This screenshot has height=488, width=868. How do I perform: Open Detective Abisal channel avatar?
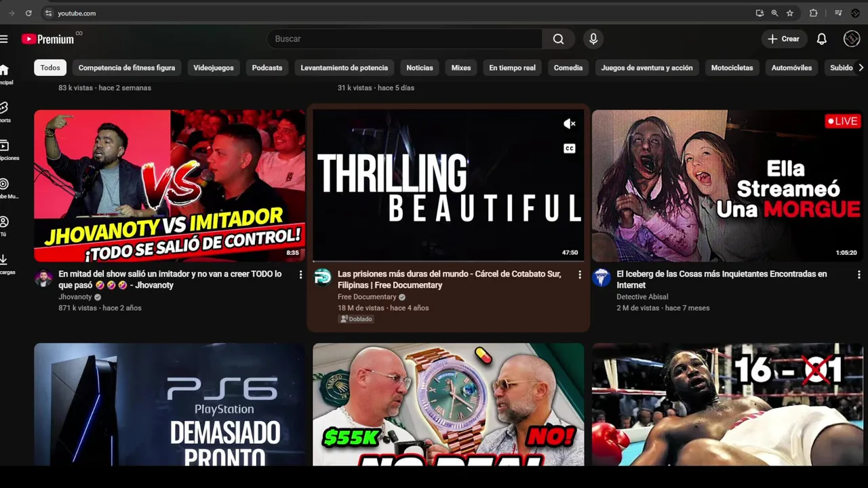[601, 277]
